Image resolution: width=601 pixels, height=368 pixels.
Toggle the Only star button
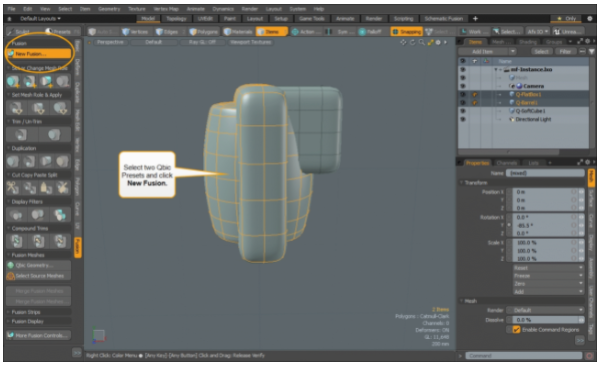(567, 18)
